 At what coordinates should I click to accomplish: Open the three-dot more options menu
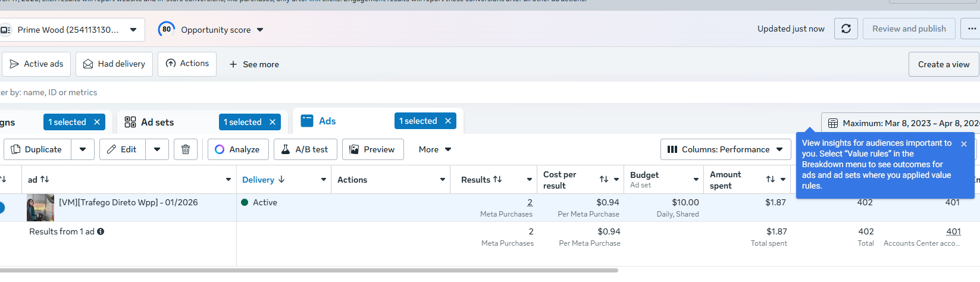click(x=971, y=29)
